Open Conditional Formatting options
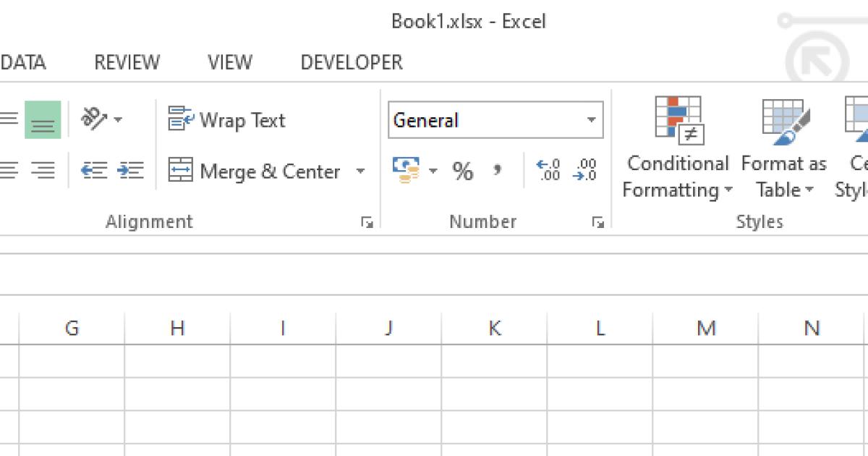 click(x=676, y=145)
